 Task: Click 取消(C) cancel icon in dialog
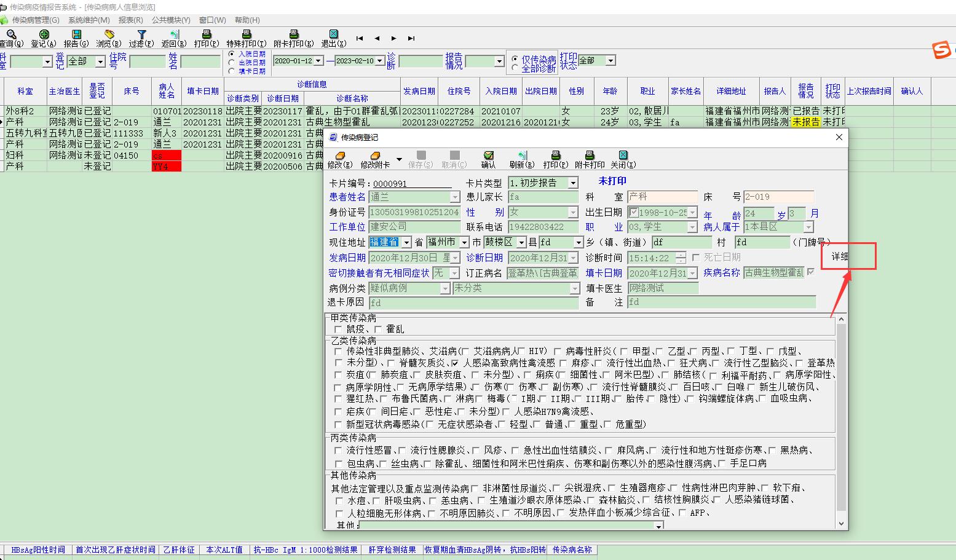point(455,156)
